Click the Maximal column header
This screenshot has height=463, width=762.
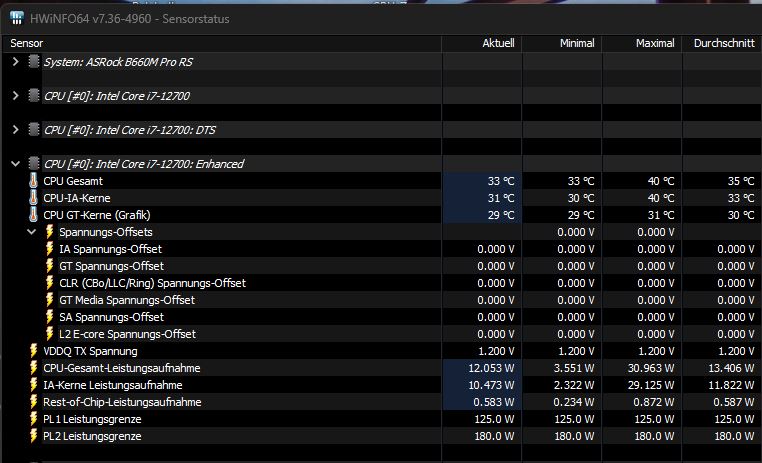pos(642,43)
